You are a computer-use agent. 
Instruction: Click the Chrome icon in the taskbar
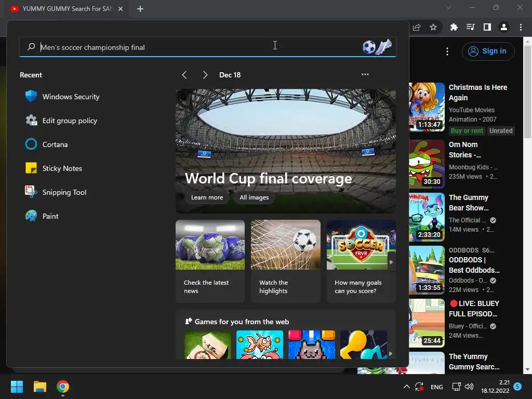pyautogui.click(x=63, y=387)
